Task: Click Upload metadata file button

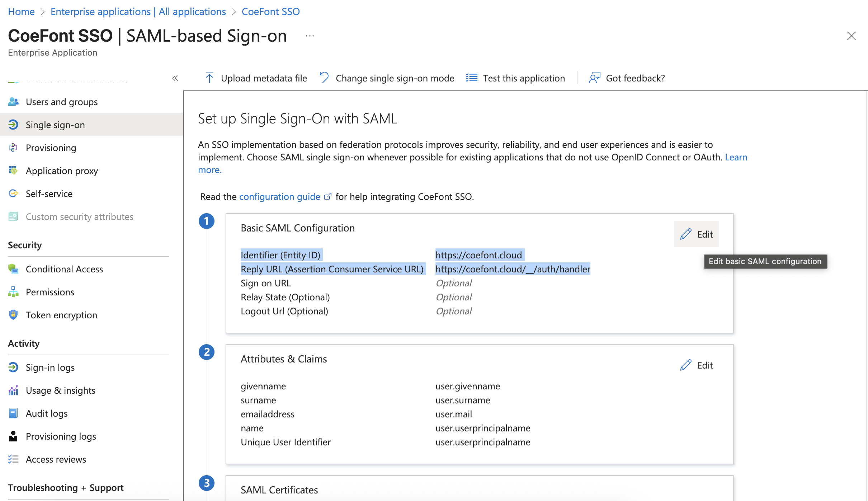Action: click(256, 78)
